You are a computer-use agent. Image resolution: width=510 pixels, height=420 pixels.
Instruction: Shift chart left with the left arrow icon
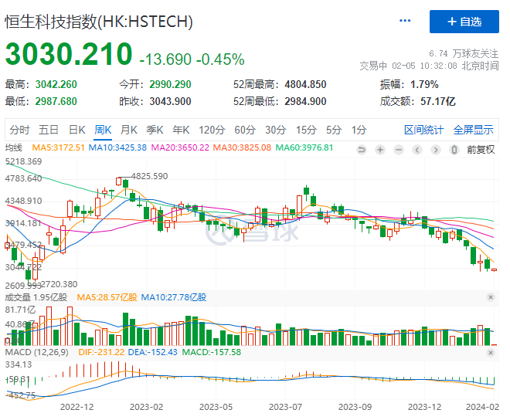pos(417,150)
